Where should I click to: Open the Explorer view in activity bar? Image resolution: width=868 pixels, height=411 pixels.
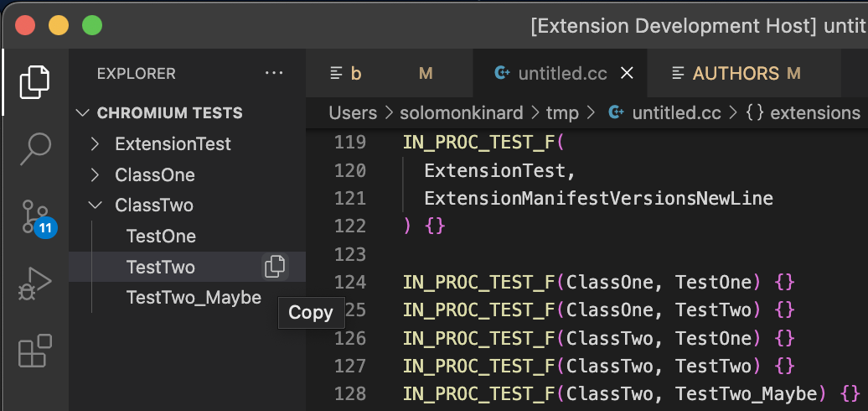pos(34,81)
